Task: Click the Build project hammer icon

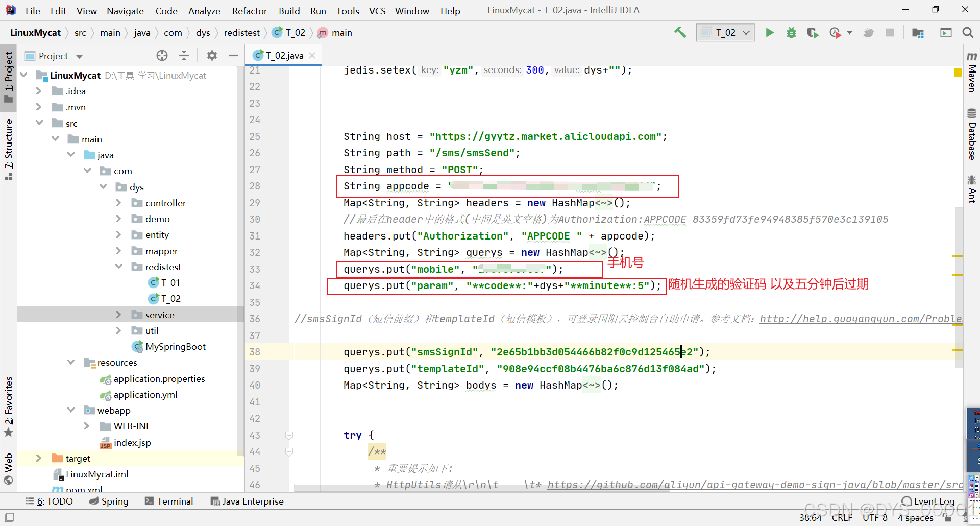Action: click(x=680, y=33)
